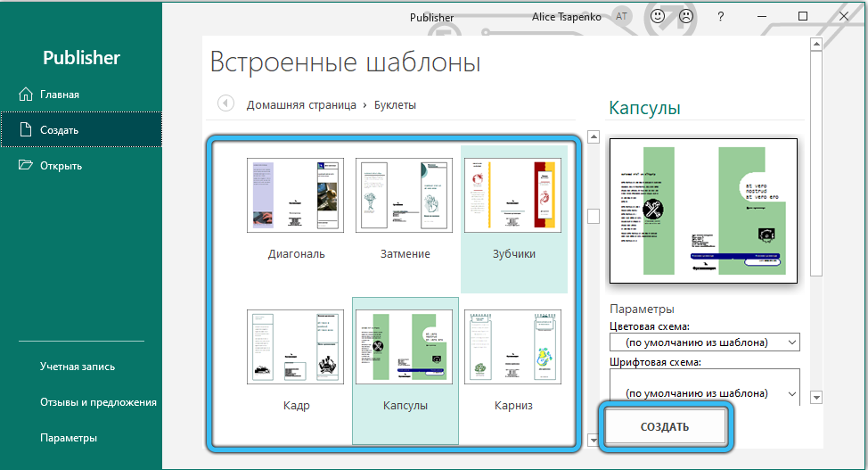868x470 pixels.
Task: Click the Домашняя страница breadcrumb link
Action: point(301,104)
